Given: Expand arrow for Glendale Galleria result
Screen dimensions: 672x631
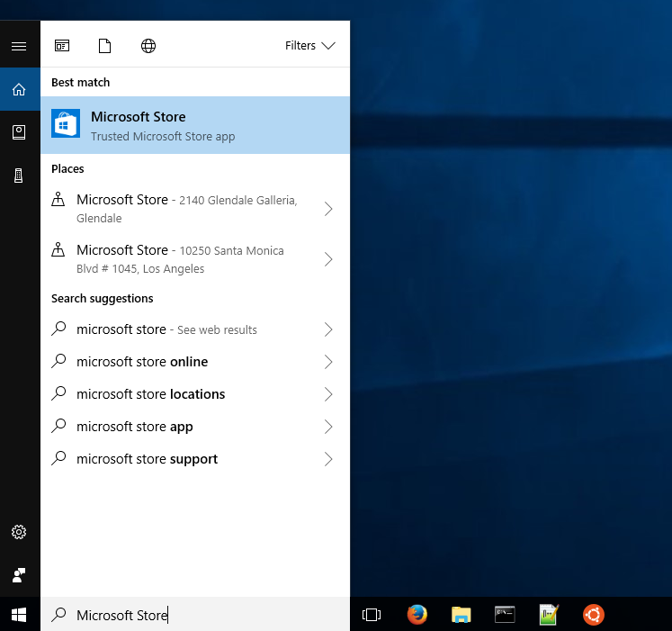Looking at the screenshot, I should [x=328, y=209].
